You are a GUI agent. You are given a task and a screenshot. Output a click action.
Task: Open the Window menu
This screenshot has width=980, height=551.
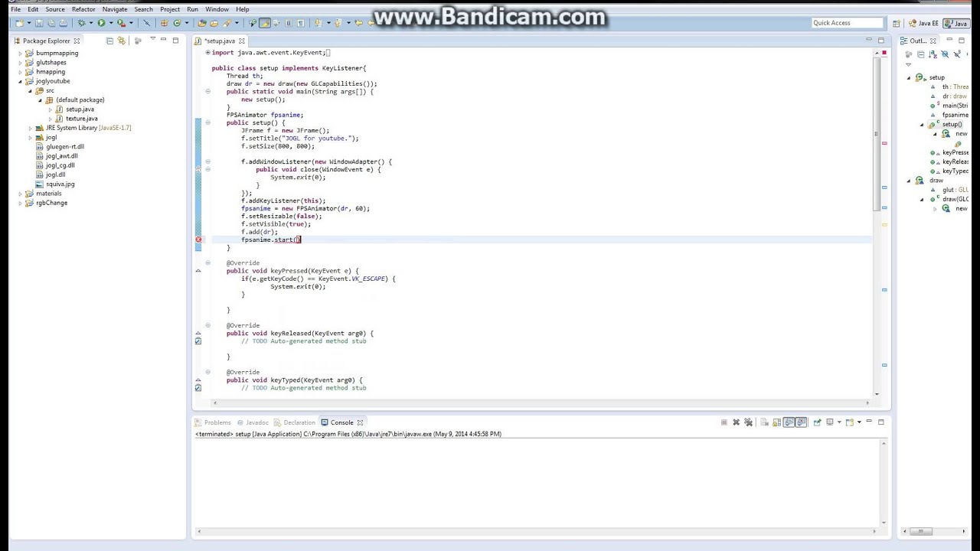pyautogui.click(x=217, y=9)
